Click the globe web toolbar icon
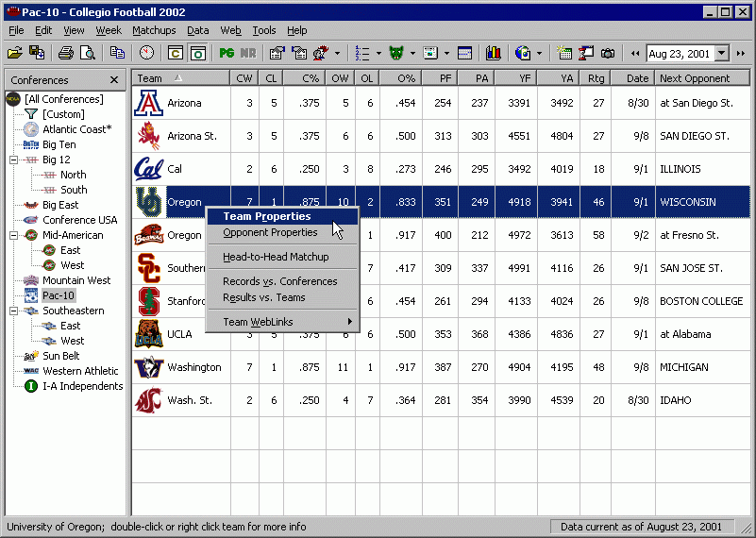 coord(523,53)
